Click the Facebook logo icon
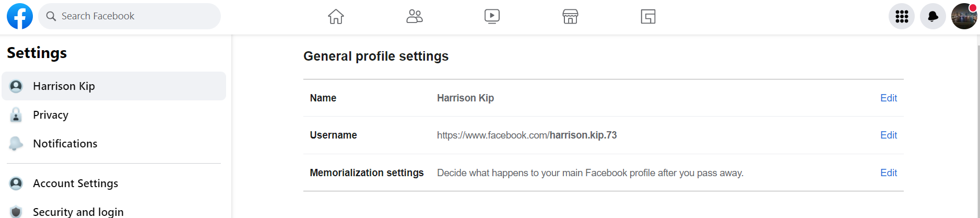Viewport: 980px width, 218px height. point(20,16)
